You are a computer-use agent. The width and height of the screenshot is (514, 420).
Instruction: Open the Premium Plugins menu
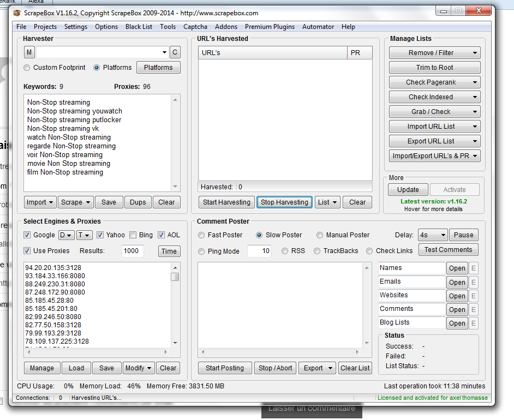(x=270, y=27)
